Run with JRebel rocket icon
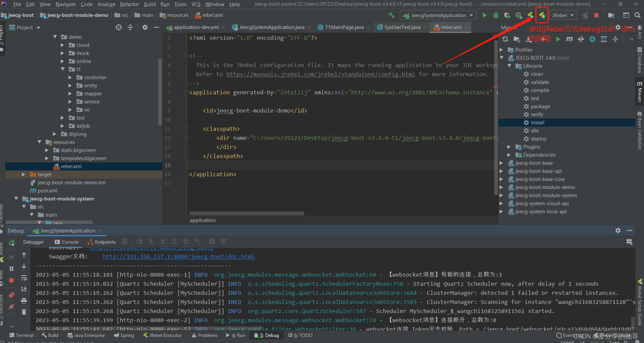Screen dimensions: 644x343 530,15
